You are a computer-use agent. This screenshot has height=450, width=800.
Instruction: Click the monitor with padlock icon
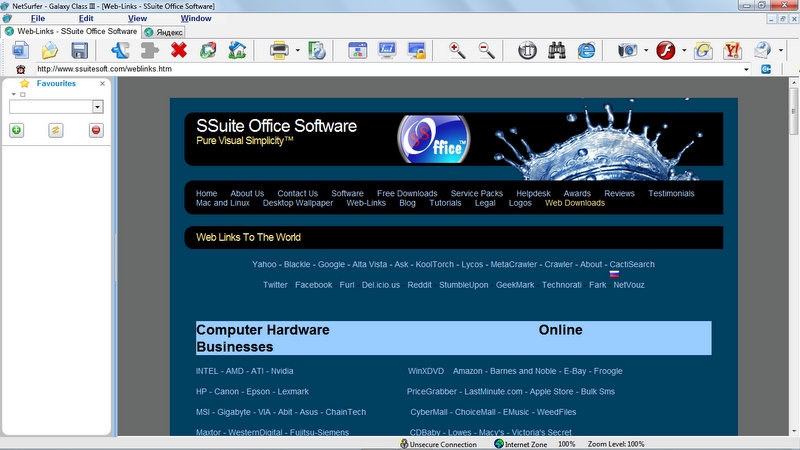tap(417, 51)
